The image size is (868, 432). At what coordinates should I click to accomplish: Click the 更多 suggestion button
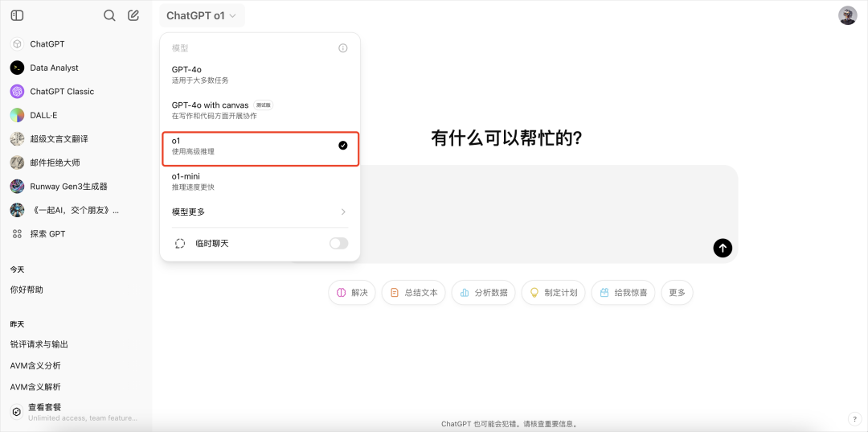[x=677, y=293]
